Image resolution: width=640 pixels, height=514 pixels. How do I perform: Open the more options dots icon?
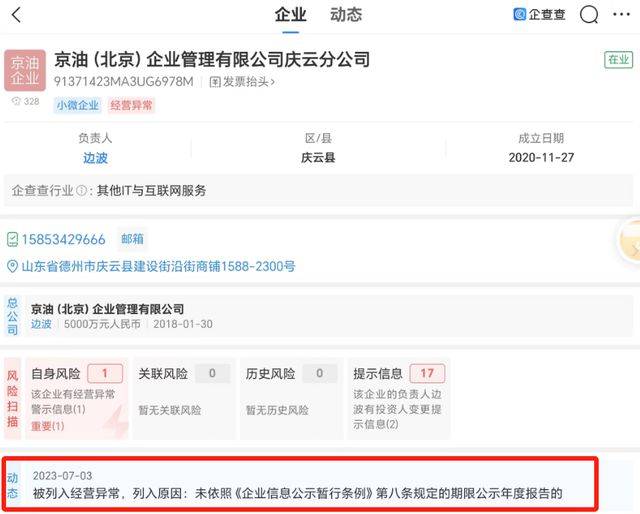[626, 15]
